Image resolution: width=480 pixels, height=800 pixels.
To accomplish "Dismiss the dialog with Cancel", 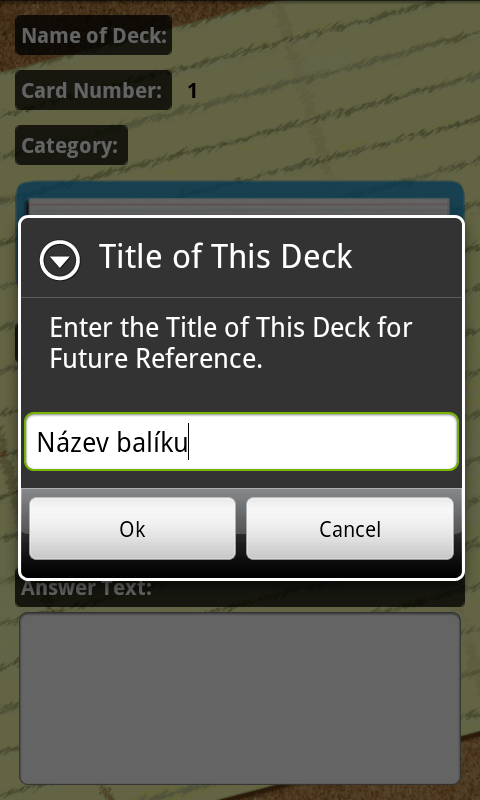I will (350, 529).
